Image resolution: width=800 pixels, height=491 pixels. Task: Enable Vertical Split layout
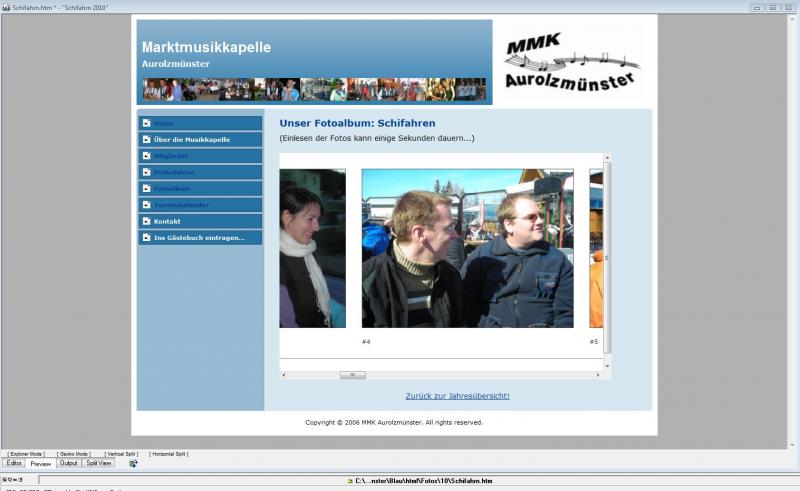[x=121, y=454]
